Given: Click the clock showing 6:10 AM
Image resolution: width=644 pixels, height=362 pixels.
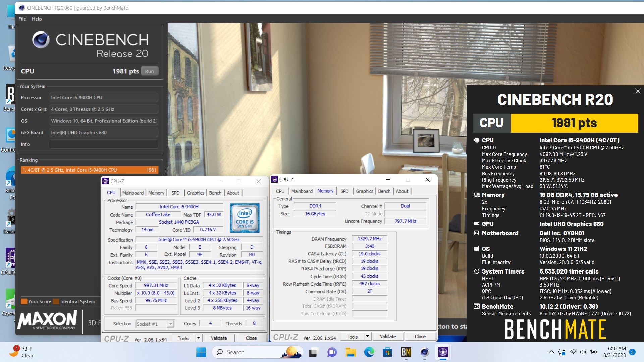Looking at the screenshot, I should click(614, 352).
